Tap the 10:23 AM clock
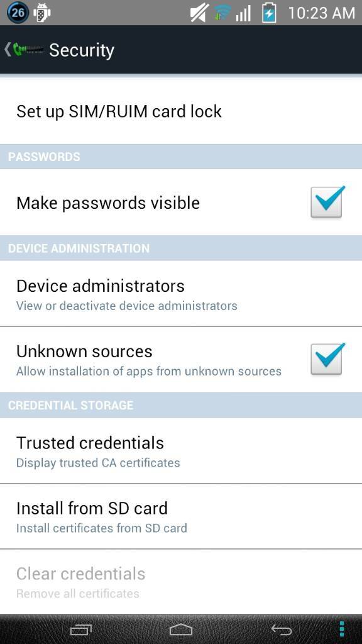Viewport: 362px width, 644px height. [x=321, y=13]
